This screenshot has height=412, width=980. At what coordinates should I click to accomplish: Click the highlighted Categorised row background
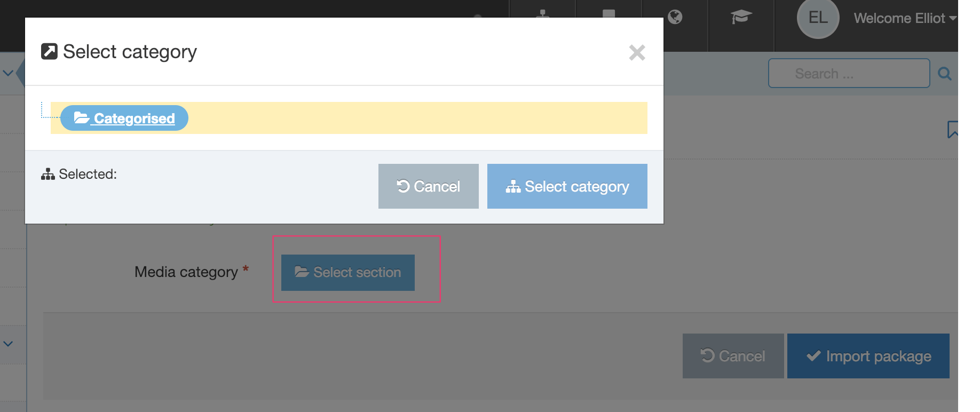[416, 118]
